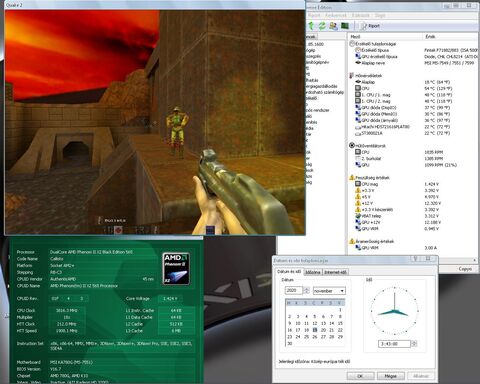The image size is (480, 384).
Task: Click the help question mark in date dialog titlebar
Action: 415,259
